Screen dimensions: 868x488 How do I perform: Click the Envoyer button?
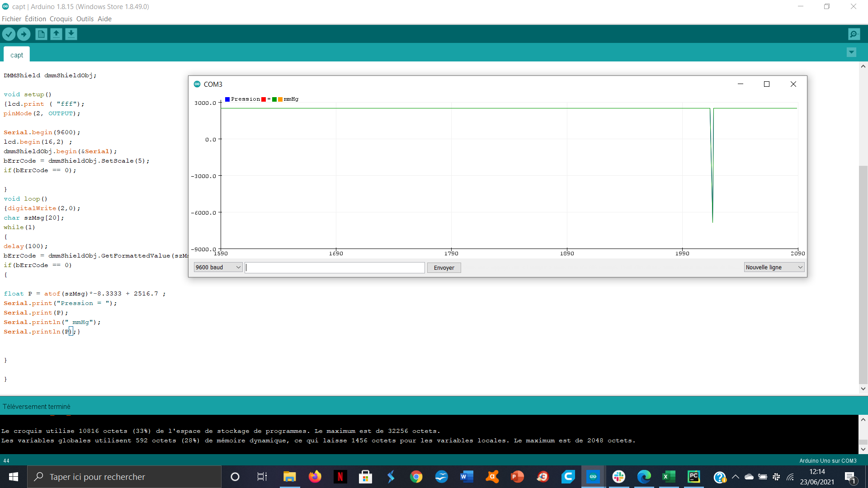pos(443,267)
